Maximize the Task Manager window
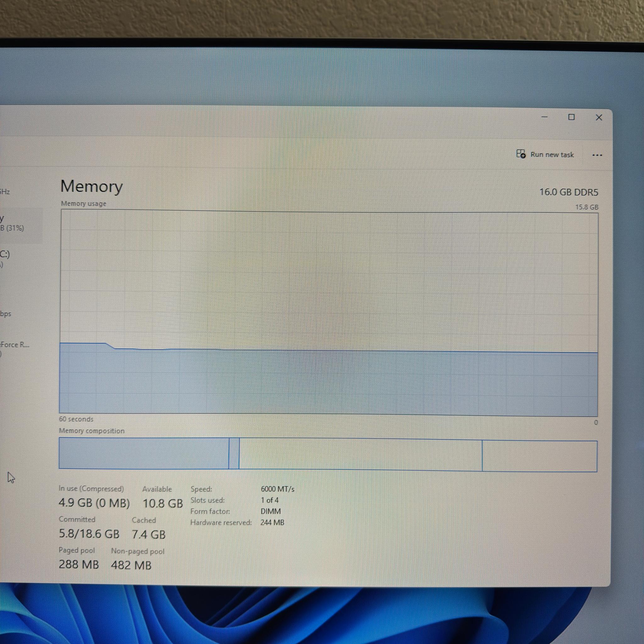This screenshot has width=644, height=644. point(571,117)
